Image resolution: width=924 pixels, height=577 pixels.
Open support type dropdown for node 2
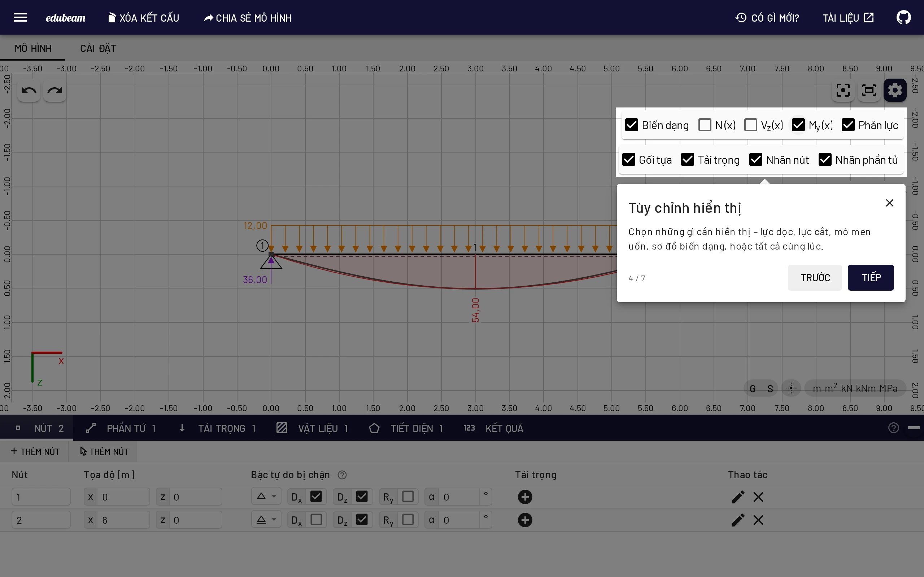click(x=266, y=520)
